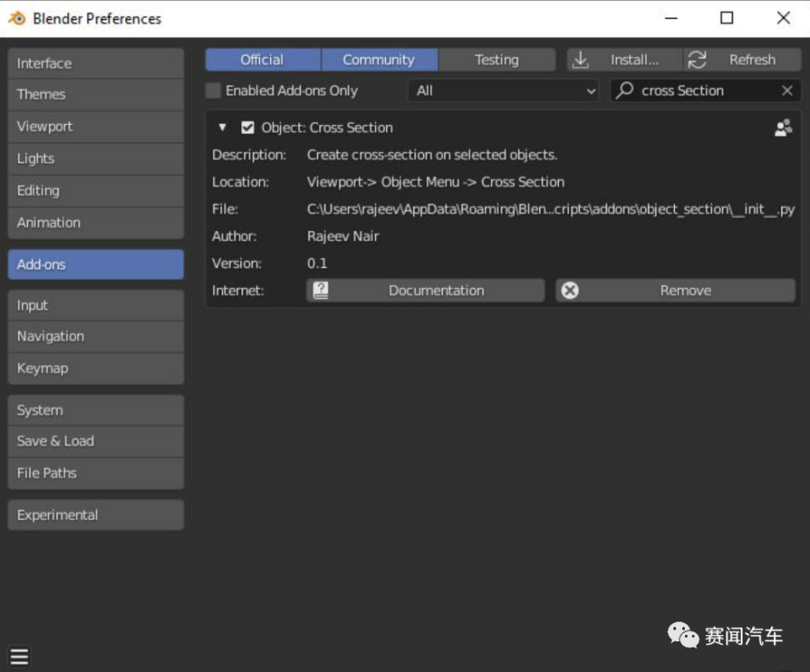Enable the Enabled Add-ons Only checkbox
This screenshot has width=810, height=672.
pyautogui.click(x=213, y=91)
